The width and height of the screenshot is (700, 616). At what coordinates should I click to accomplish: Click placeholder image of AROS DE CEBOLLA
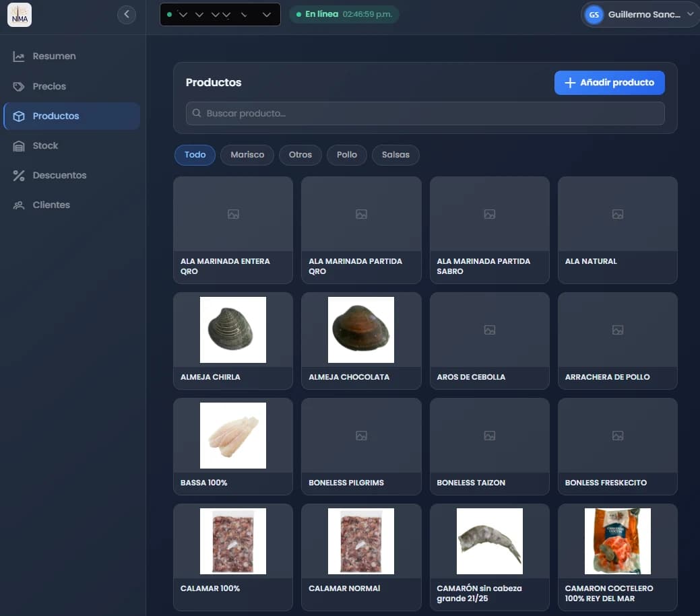(490, 330)
